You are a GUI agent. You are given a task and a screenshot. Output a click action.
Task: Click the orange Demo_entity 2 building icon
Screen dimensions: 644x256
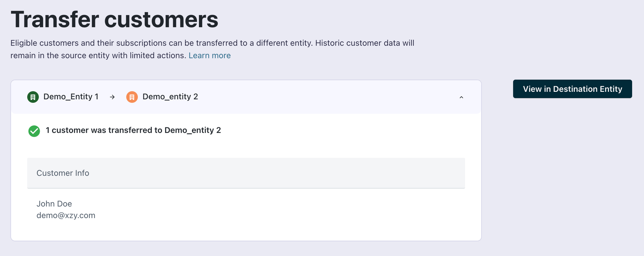pyautogui.click(x=132, y=97)
